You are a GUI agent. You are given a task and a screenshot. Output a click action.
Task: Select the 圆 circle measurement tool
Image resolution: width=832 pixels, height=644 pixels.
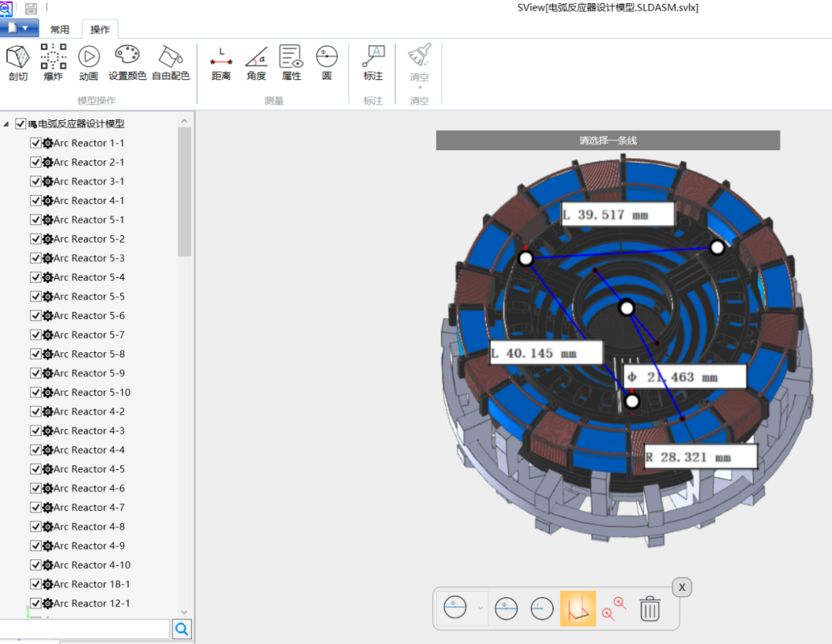327,62
